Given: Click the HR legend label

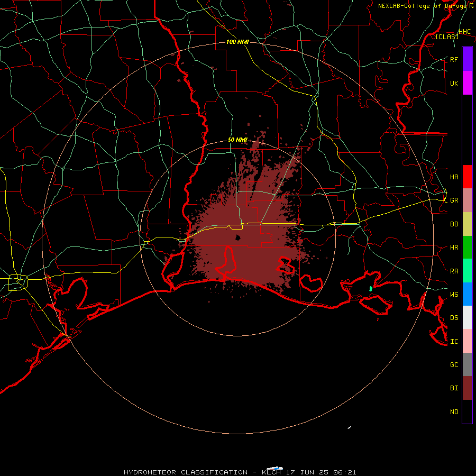Looking at the screenshot, I should [454, 248].
